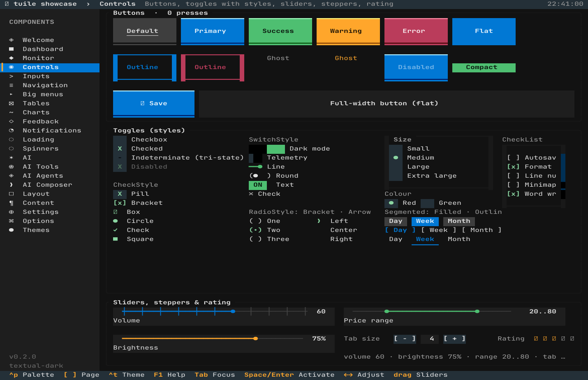Choose radio option Three

click(269, 239)
